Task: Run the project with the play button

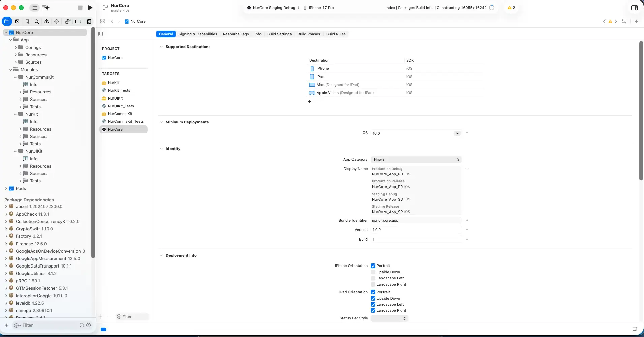Action: tap(90, 8)
